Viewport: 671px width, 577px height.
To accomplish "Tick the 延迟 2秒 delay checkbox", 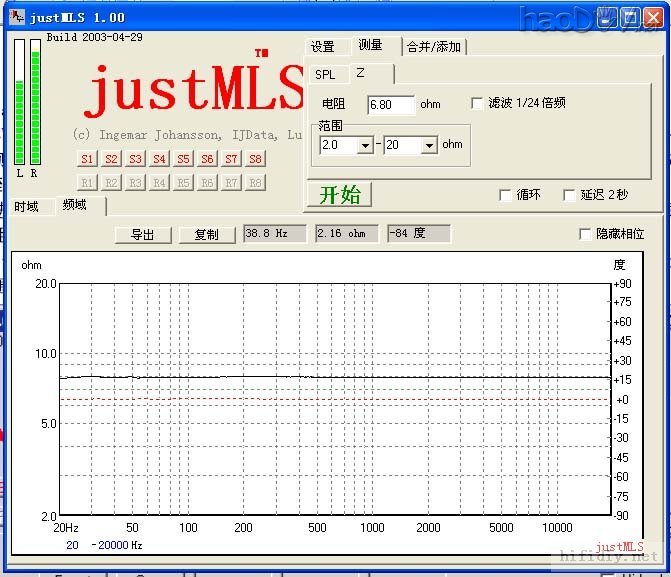I will pyautogui.click(x=569, y=195).
